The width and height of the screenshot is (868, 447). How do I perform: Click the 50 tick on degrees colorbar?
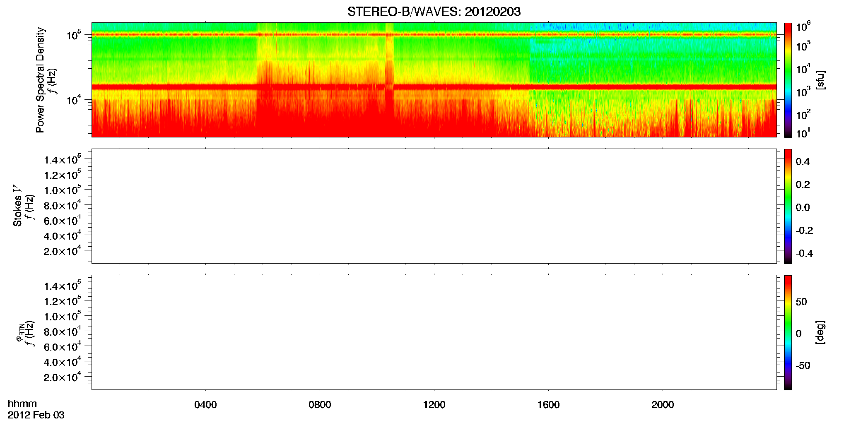tap(801, 302)
